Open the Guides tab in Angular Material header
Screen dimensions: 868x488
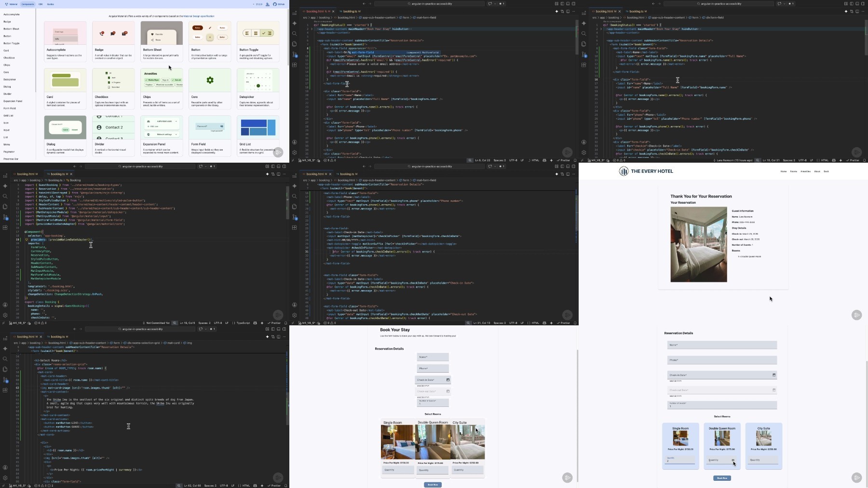tap(51, 4)
